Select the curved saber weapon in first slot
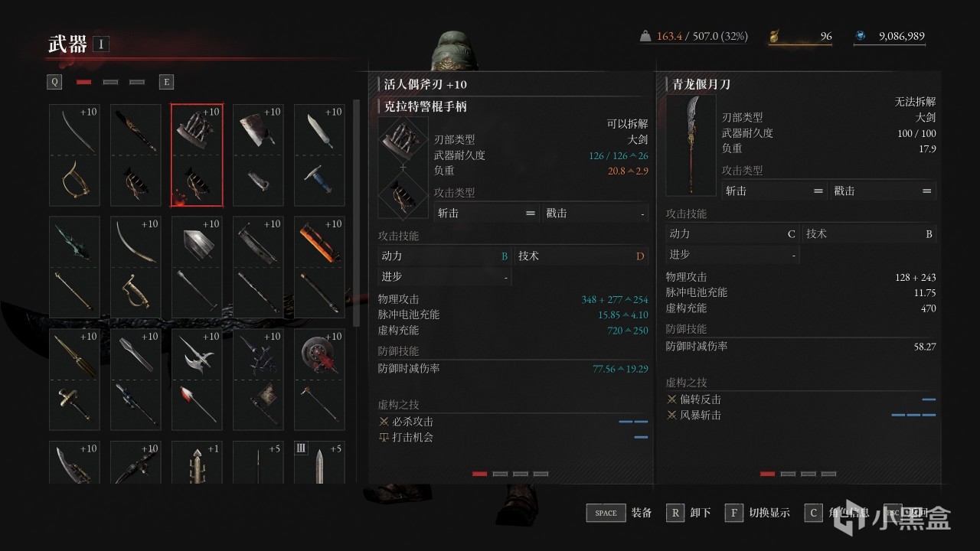 pyautogui.click(x=74, y=155)
